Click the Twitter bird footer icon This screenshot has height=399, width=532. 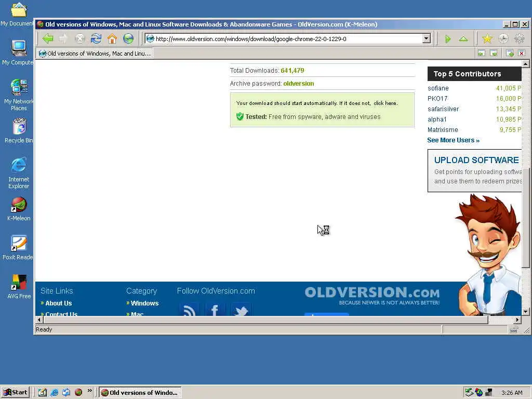pyautogui.click(x=241, y=310)
